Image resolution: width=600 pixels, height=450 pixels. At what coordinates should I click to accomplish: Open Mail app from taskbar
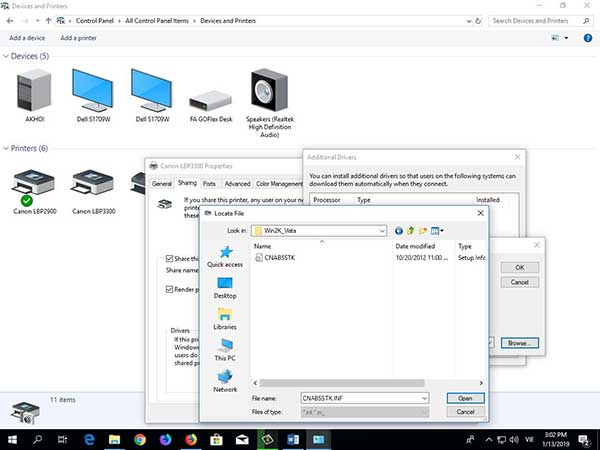coord(242,440)
